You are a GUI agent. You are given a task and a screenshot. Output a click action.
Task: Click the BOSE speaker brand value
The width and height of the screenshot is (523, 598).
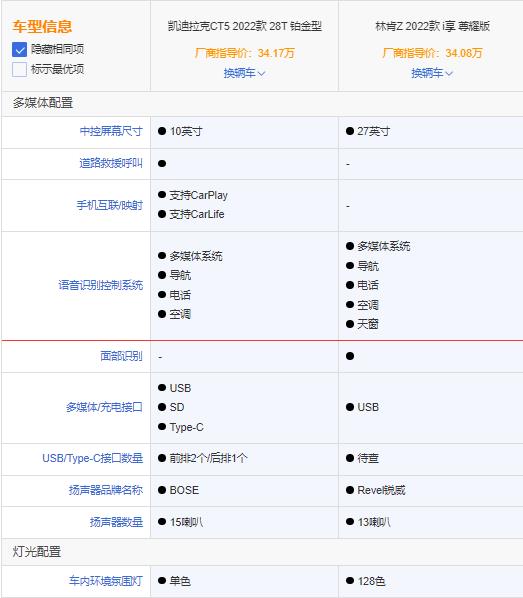click(x=184, y=490)
